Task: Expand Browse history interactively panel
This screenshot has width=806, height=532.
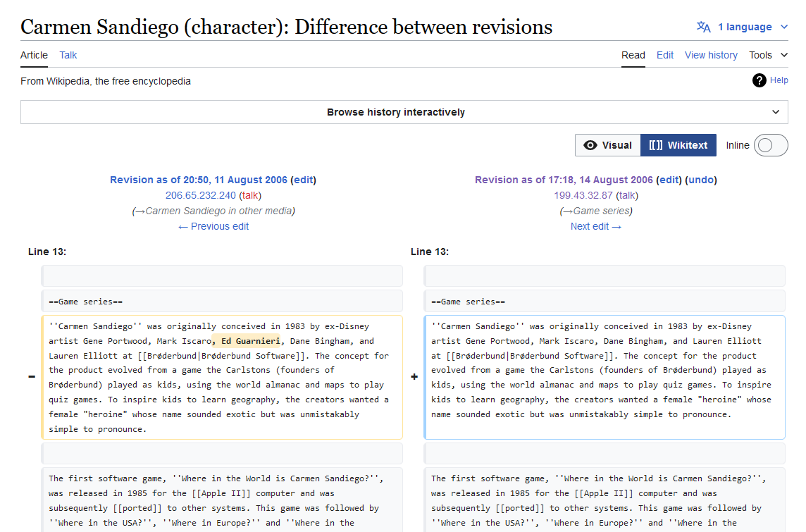Action: pos(404,112)
